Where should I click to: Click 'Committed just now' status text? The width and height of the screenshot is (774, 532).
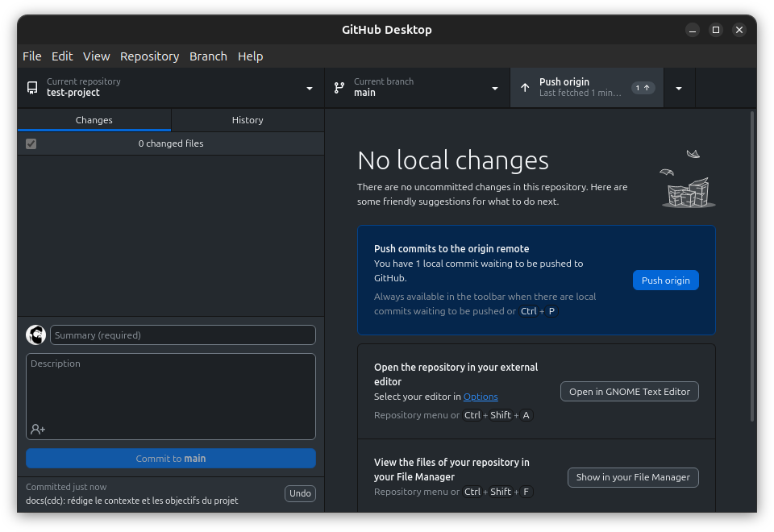[66, 487]
